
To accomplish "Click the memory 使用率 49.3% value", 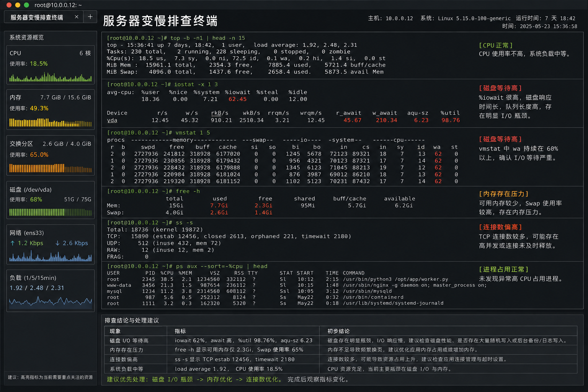I will [39, 108].
